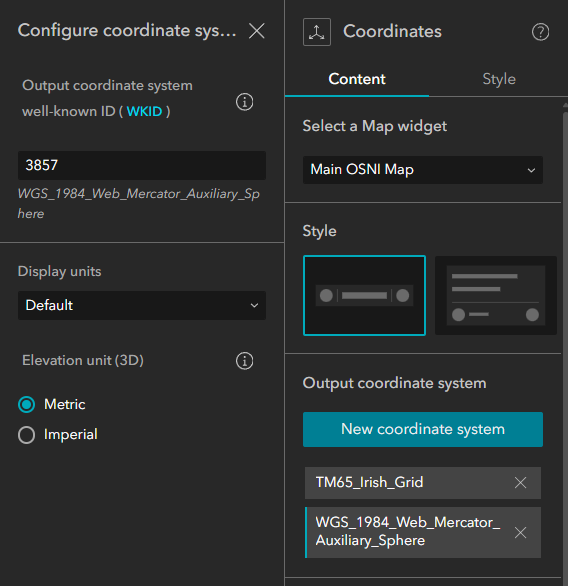
Task: Open the Display units dropdown
Action: [x=142, y=305]
